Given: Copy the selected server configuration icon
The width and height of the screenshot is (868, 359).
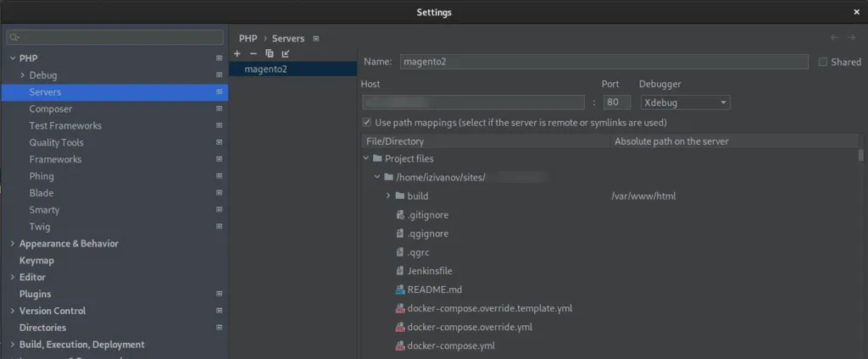Looking at the screenshot, I should pyautogui.click(x=270, y=53).
